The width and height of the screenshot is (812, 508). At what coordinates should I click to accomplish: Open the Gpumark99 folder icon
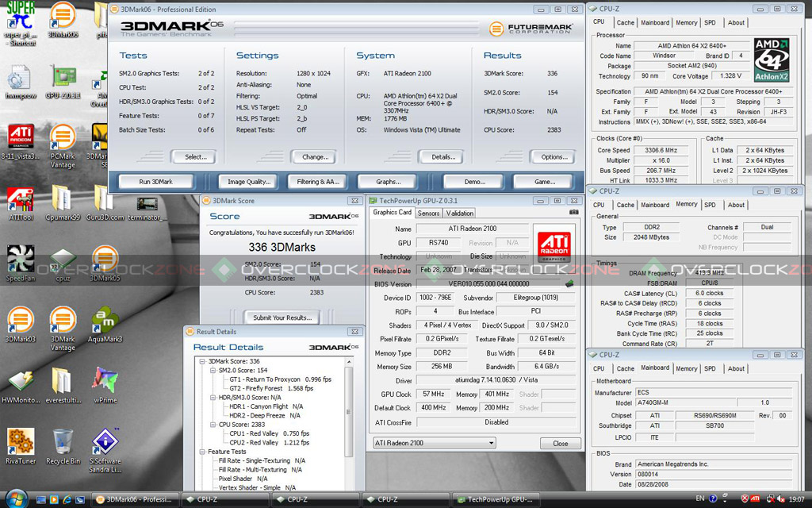[62, 204]
